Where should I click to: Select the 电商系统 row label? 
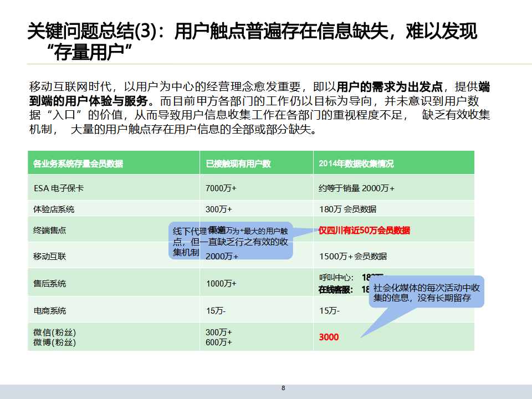49,311
